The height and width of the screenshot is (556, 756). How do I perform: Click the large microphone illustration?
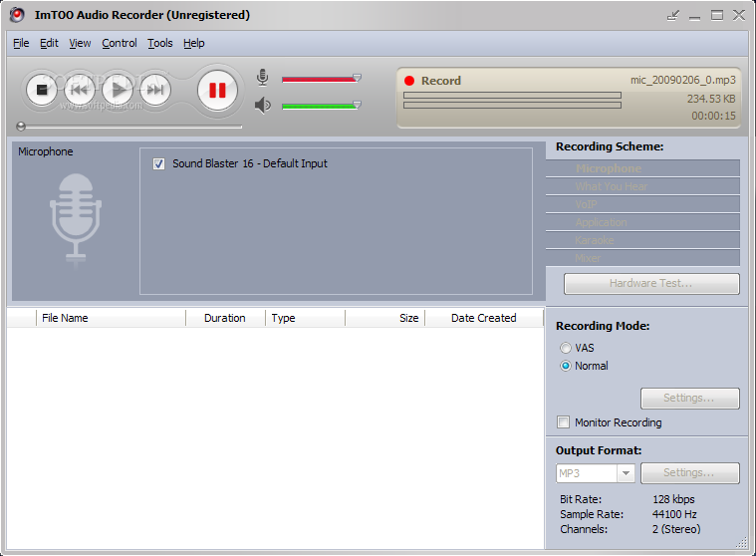coord(76,219)
